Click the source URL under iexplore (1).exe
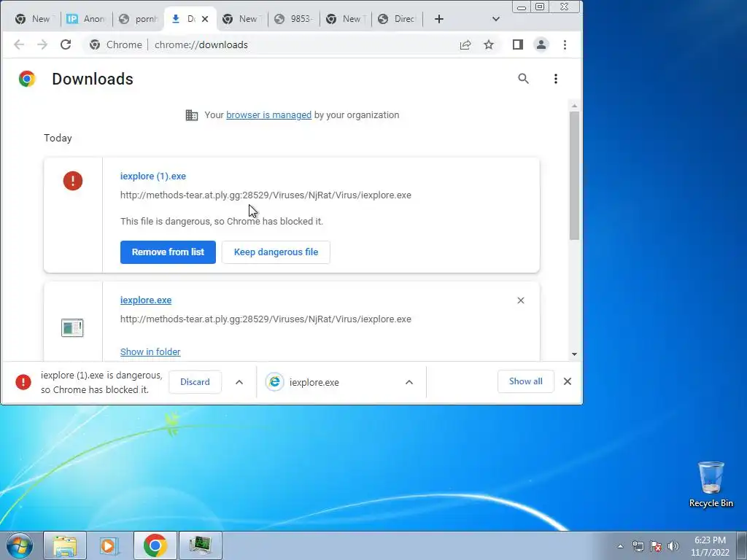The image size is (747, 560). [x=266, y=195]
